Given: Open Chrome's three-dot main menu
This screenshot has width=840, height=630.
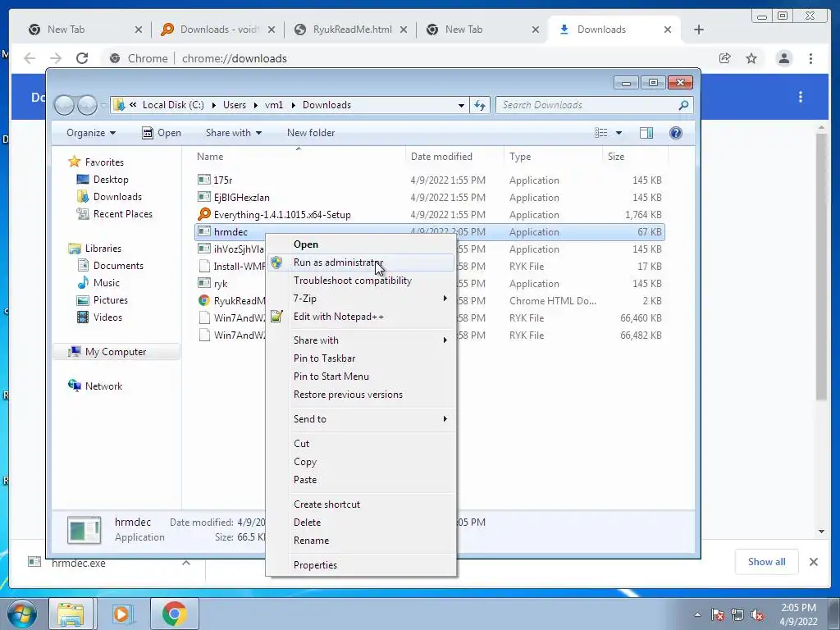Looking at the screenshot, I should (x=811, y=58).
